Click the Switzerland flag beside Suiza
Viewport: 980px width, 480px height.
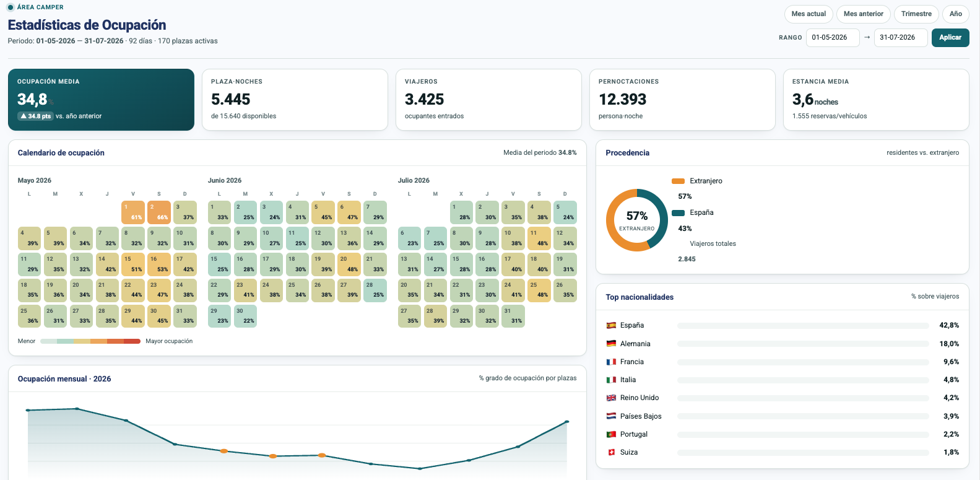[x=611, y=452]
